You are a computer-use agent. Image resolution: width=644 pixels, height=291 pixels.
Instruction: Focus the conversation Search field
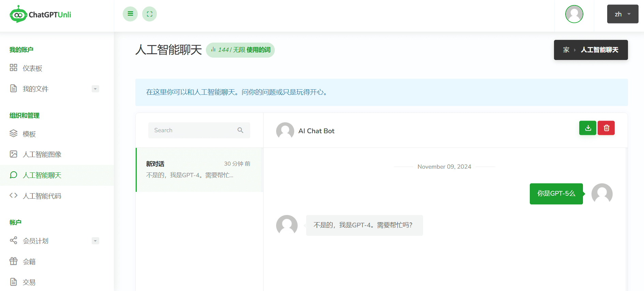point(199,130)
